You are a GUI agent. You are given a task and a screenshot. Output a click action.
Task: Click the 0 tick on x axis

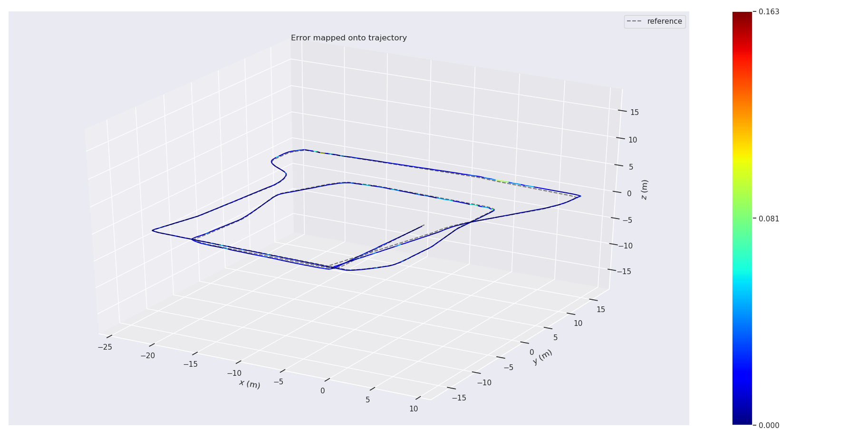[x=323, y=391]
